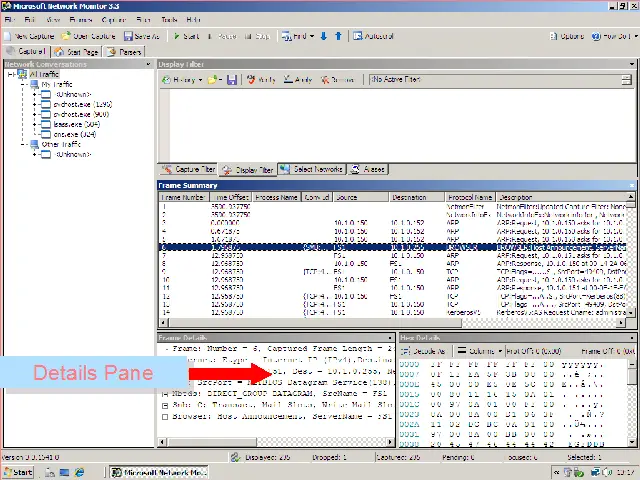This screenshot has height=480, width=640.
Task: Open Options from the toolbar
Action: [567, 36]
